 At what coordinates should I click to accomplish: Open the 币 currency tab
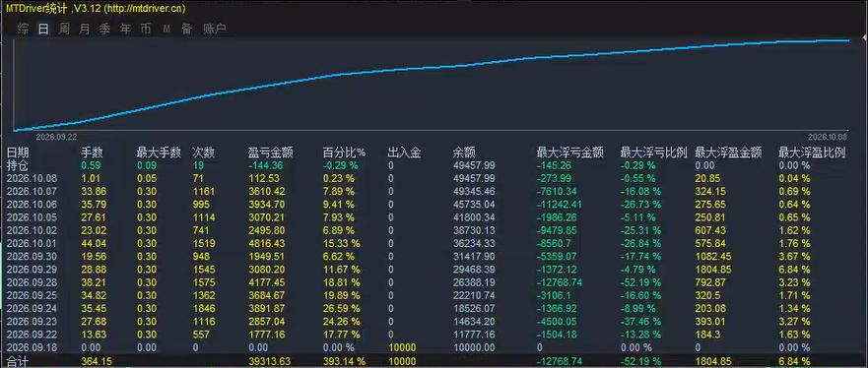pos(146,30)
